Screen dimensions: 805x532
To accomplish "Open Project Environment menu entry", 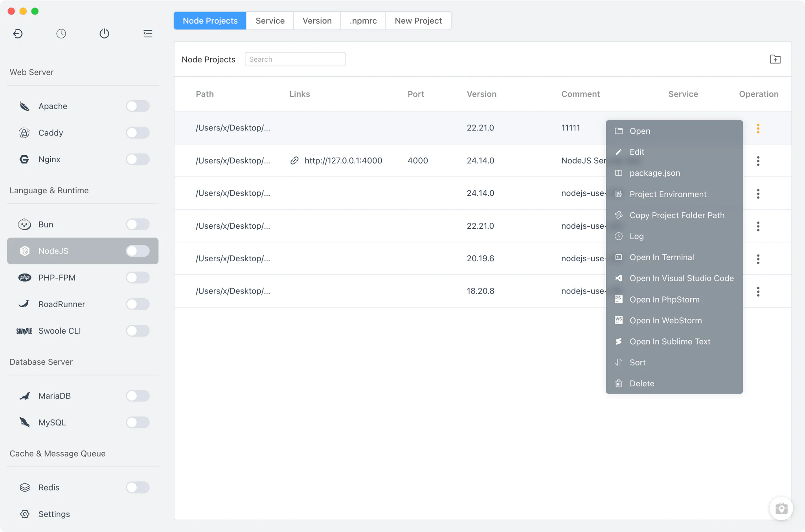I will pos(674,194).
